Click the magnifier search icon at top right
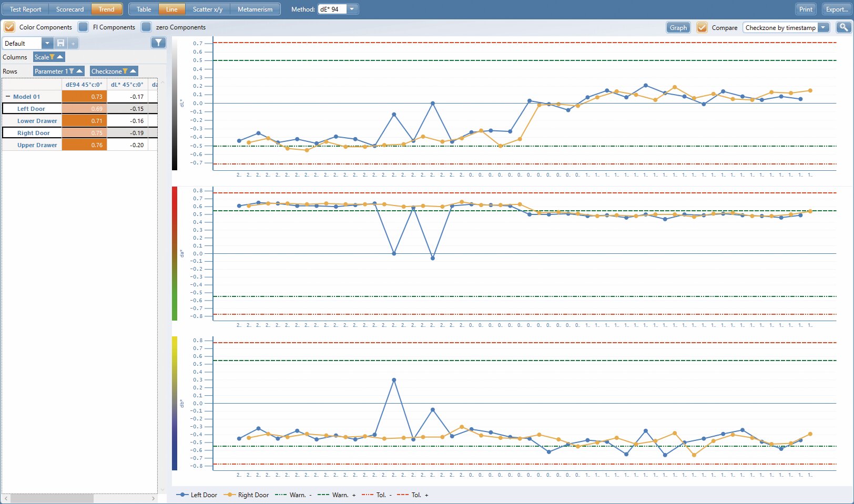This screenshot has width=854, height=504. 843,27
